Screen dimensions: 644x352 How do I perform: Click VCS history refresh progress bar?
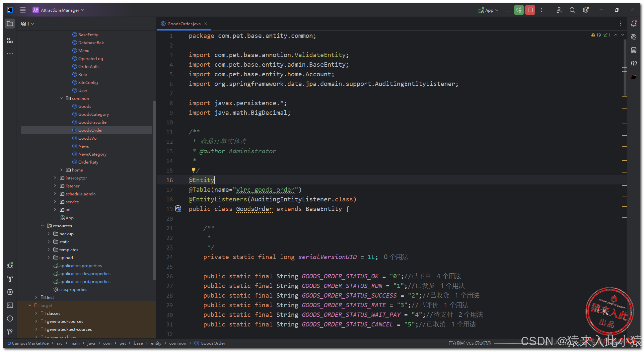pyautogui.click(x=518, y=343)
